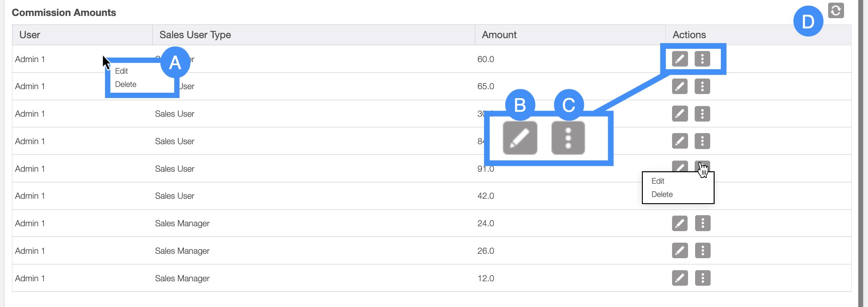
Task: Refresh the Commission Amounts table
Action: coord(836,11)
